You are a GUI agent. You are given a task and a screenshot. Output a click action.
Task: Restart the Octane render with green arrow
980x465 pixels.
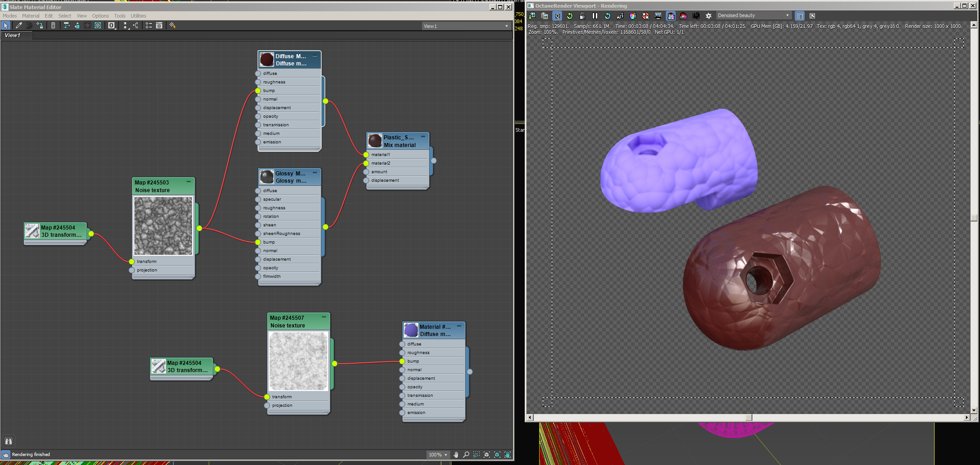tap(570, 16)
